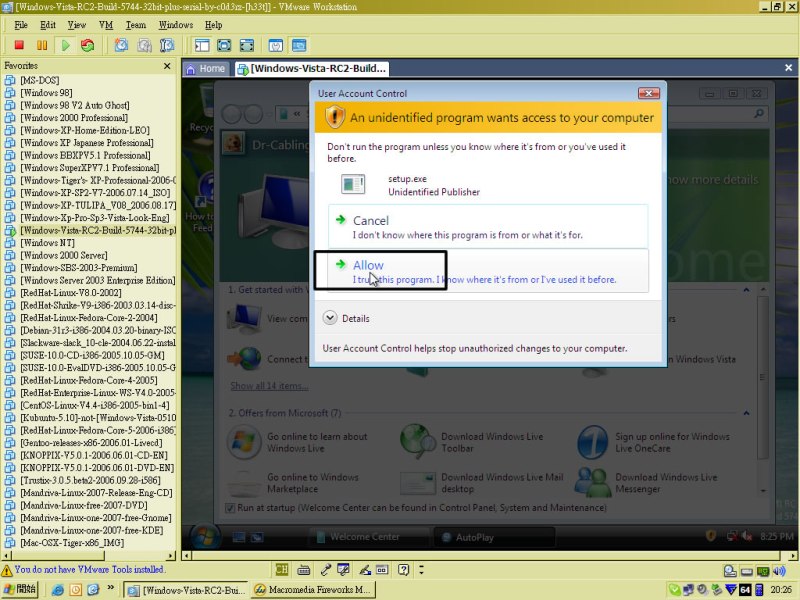Click the UAC shield warning icon

(335, 117)
